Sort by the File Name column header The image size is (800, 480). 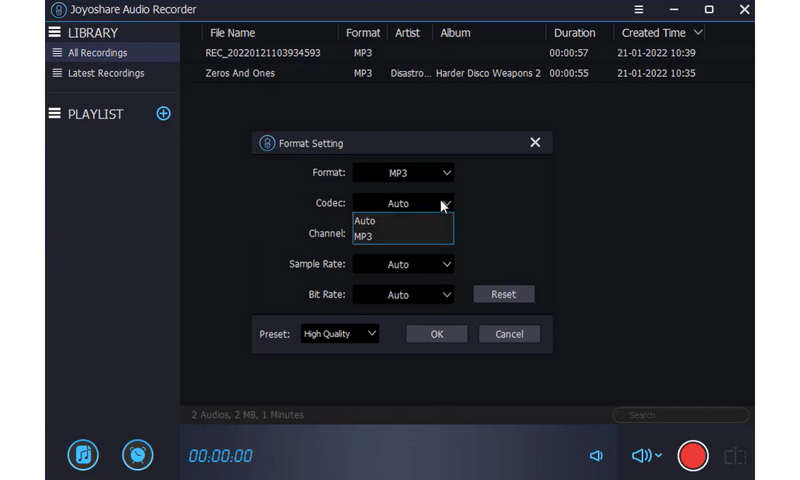coord(232,33)
